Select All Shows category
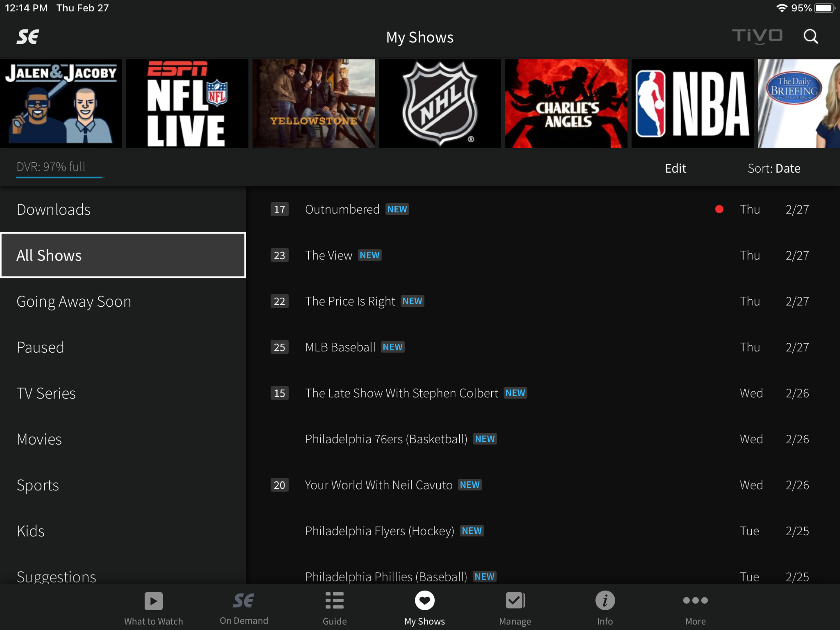 coord(123,255)
